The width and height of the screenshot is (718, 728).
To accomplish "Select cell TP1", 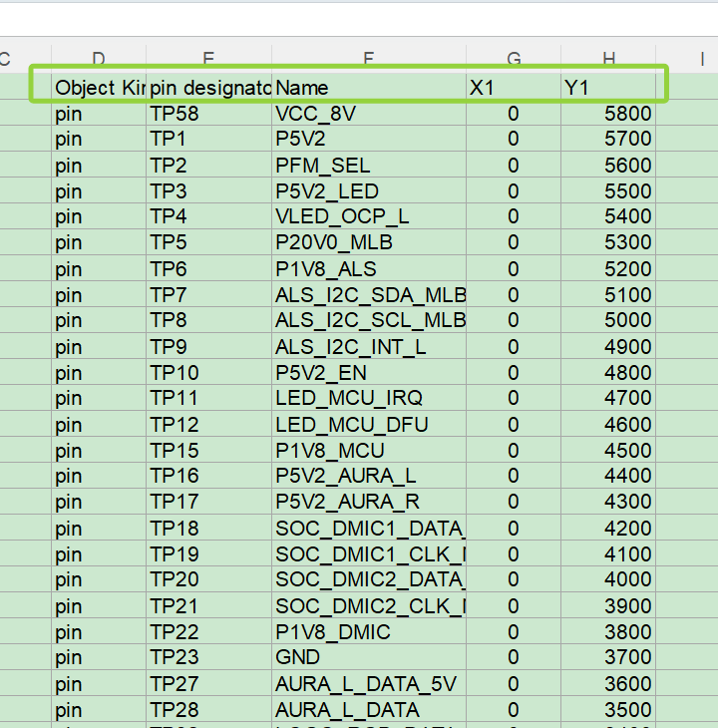I will click(x=208, y=139).
